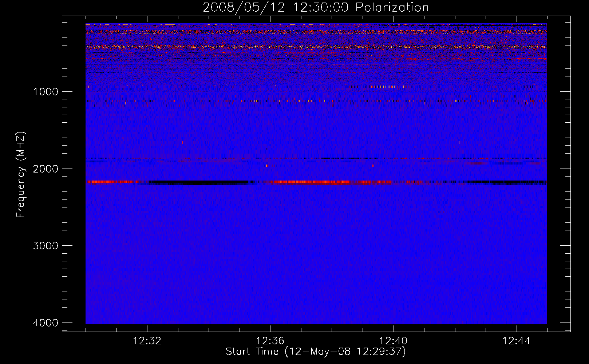
Task: Click the 3000 frequency tick label
Action: pyautogui.click(x=46, y=246)
